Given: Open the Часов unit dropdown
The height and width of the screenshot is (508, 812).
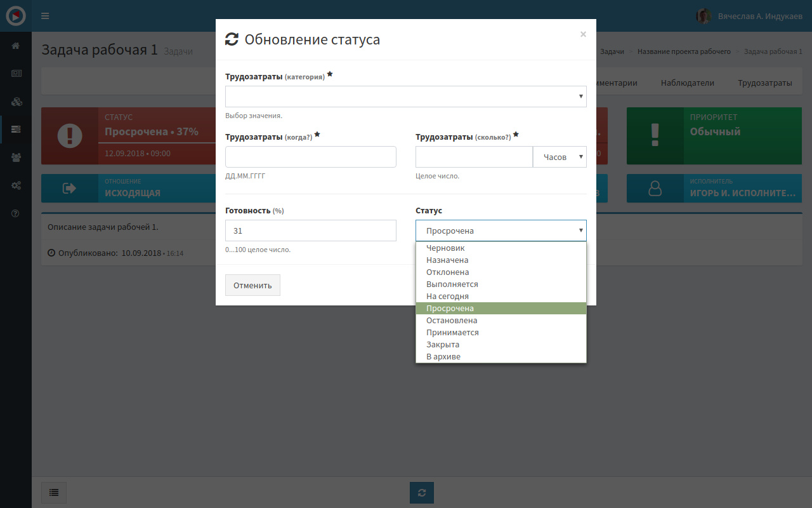Looking at the screenshot, I should tap(560, 157).
